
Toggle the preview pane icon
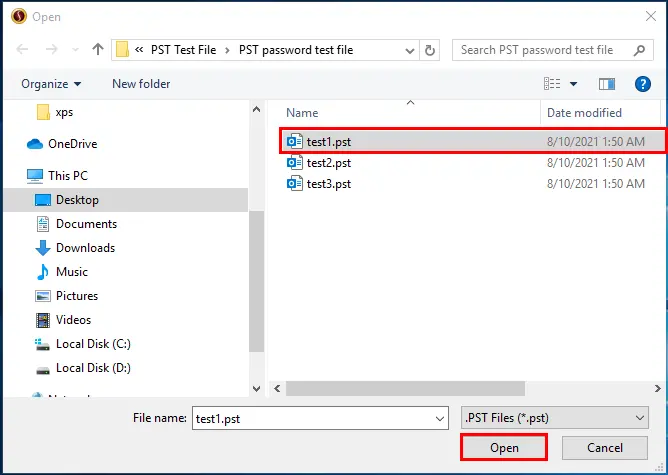point(606,84)
